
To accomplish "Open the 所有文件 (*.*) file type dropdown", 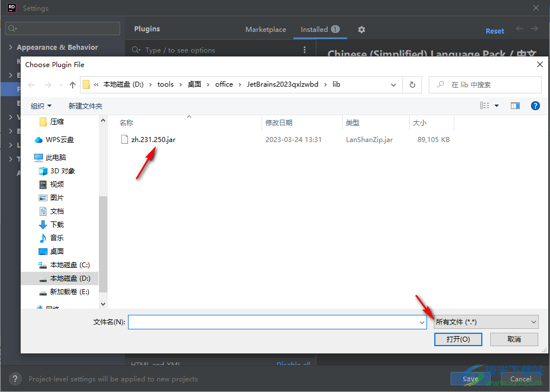I will click(x=485, y=322).
